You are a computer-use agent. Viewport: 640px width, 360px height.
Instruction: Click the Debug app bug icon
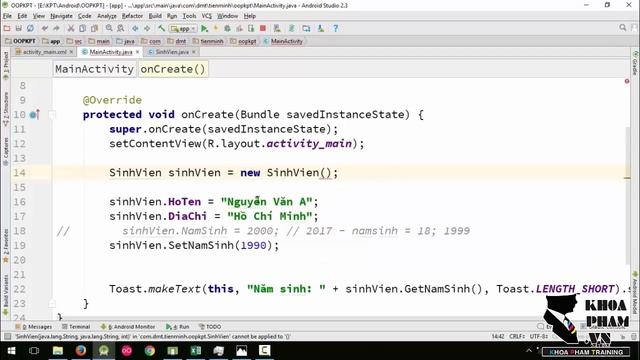tap(227, 28)
